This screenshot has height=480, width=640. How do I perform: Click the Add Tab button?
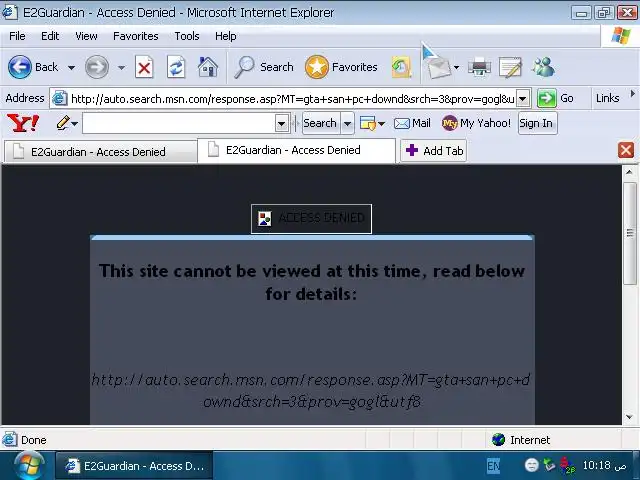click(433, 151)
